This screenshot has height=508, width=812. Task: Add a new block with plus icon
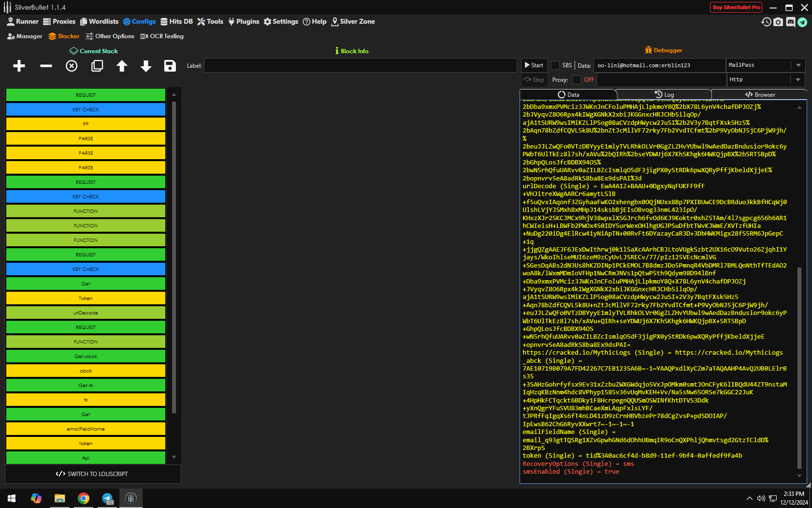(x=19, y=66)
